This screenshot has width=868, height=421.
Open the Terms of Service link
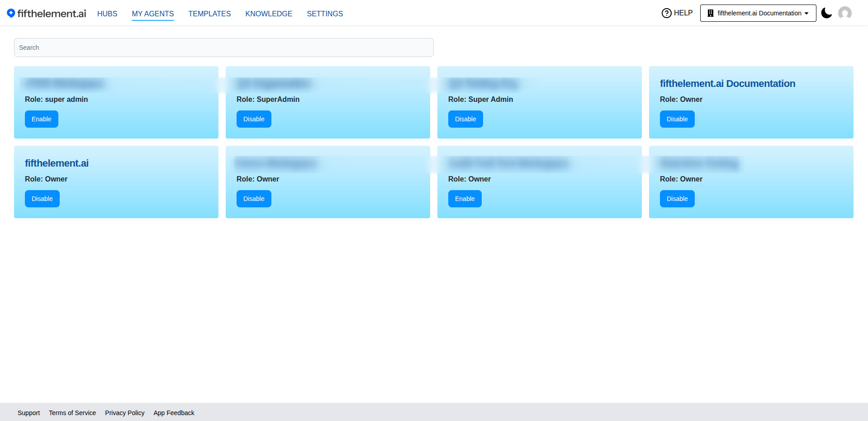tap(72, 413)
